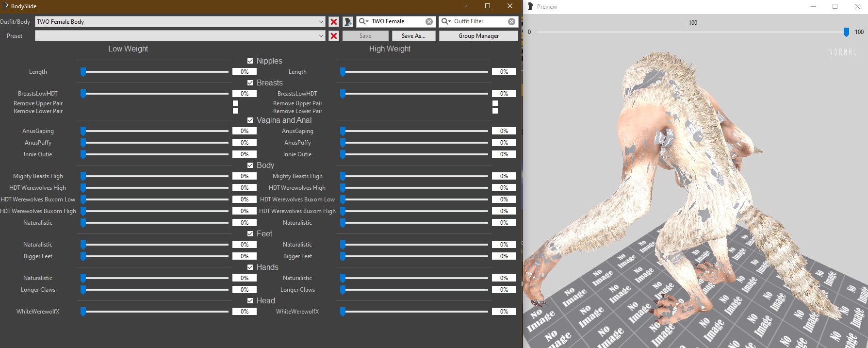
Task: Open the magnifier menu in Outfit Filter
Action: 446,21
